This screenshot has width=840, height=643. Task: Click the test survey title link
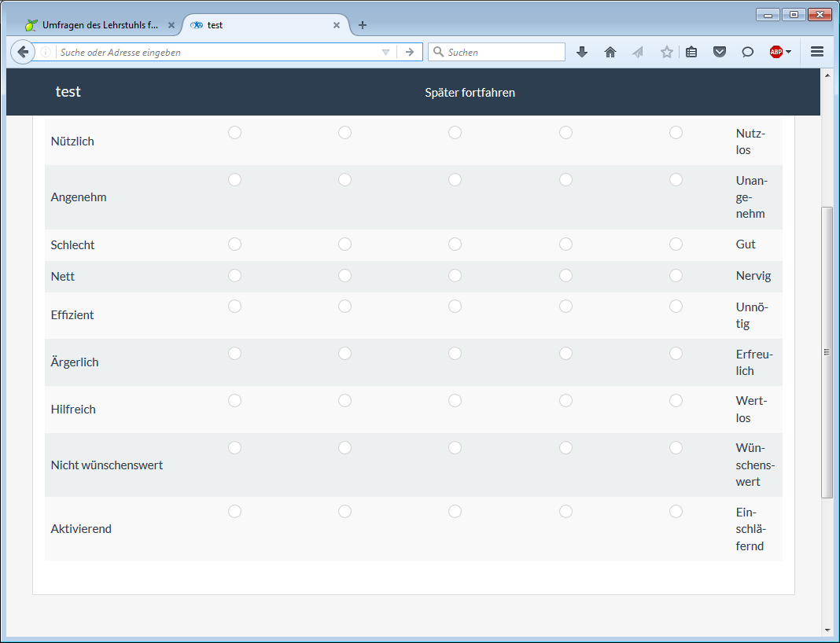point(68,92)
